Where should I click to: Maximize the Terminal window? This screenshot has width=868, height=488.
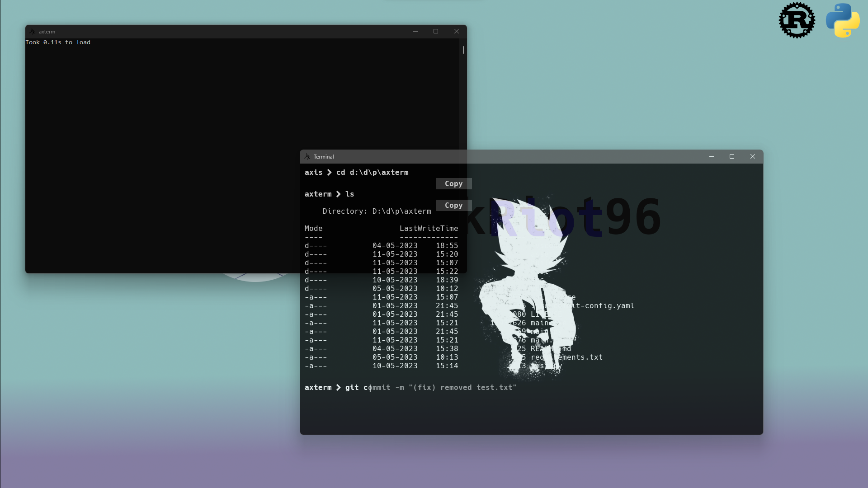[732, 156]
